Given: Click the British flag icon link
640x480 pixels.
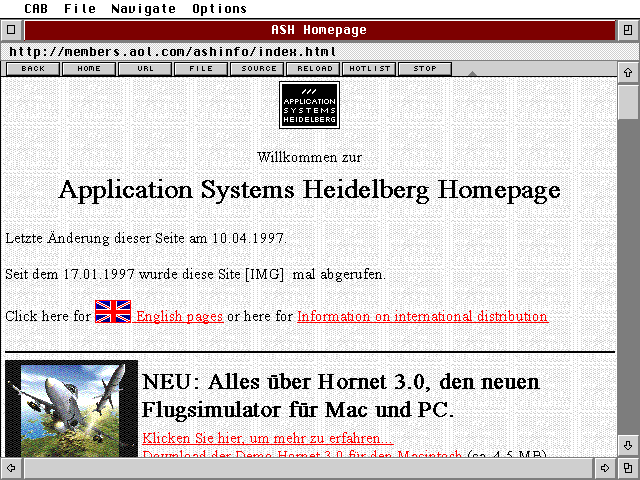Looking at the screenshot, I should 113,311.
